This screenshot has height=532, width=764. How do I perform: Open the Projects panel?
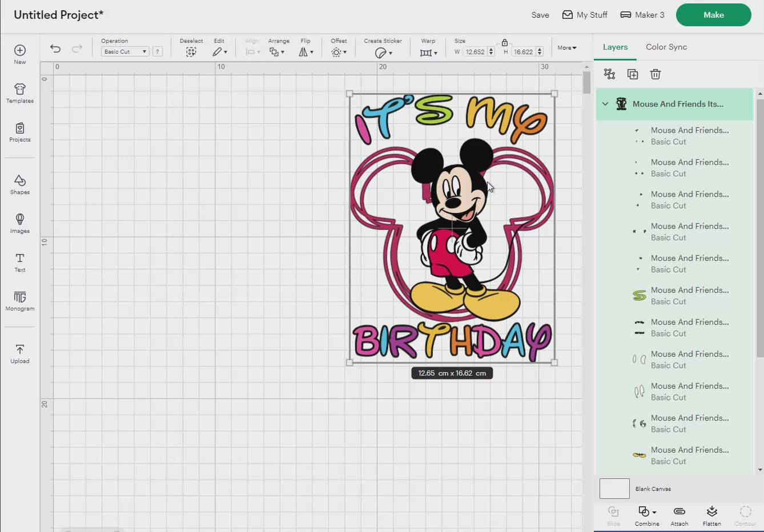coord(20,132)
